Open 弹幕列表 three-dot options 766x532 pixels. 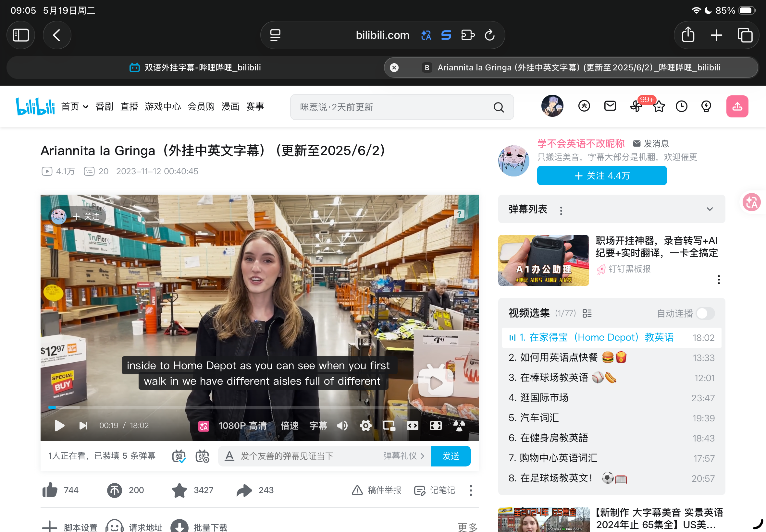pyautogui.click(x=561, y=211)
